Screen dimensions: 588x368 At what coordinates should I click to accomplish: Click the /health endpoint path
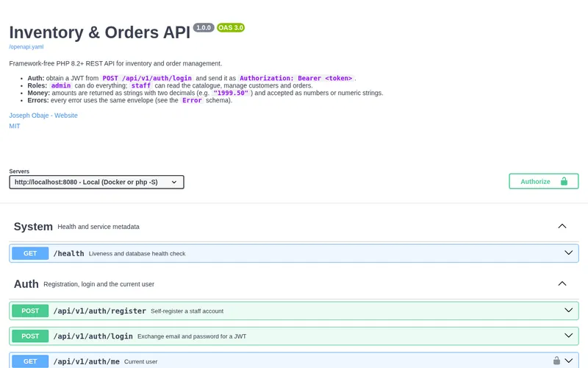coord(68,253)
